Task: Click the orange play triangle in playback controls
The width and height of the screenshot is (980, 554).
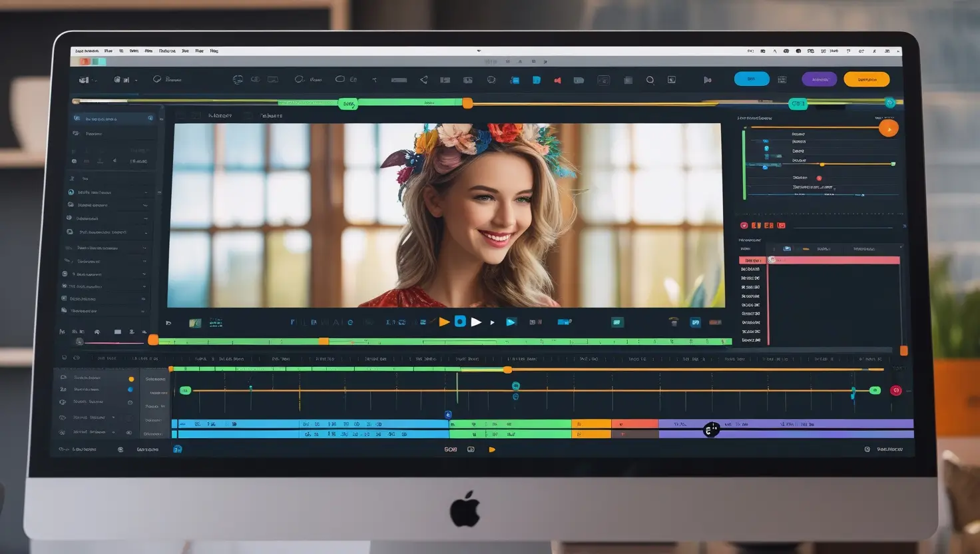Action: 444,322
